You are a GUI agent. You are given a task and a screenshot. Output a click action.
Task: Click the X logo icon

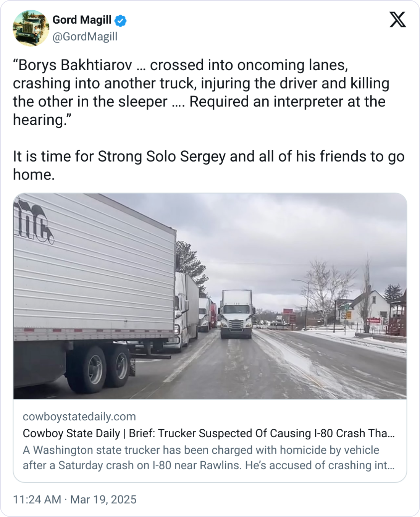397,19
